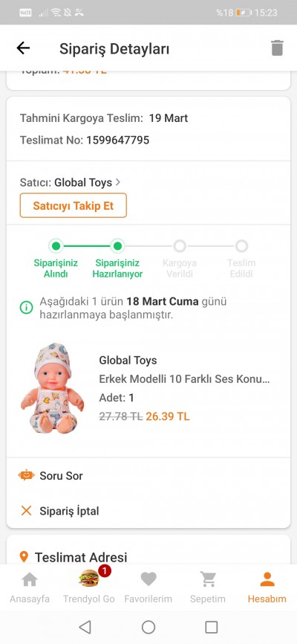Tap the back arrow icon
The image size is (297, 644).
point(23,48)
